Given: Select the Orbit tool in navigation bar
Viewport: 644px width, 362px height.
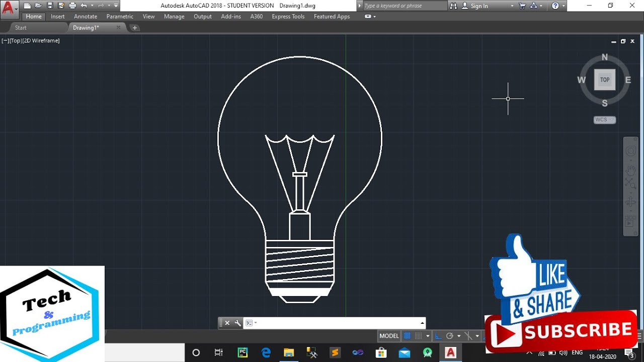Looking at the screenshot, I should coord(630,202).
